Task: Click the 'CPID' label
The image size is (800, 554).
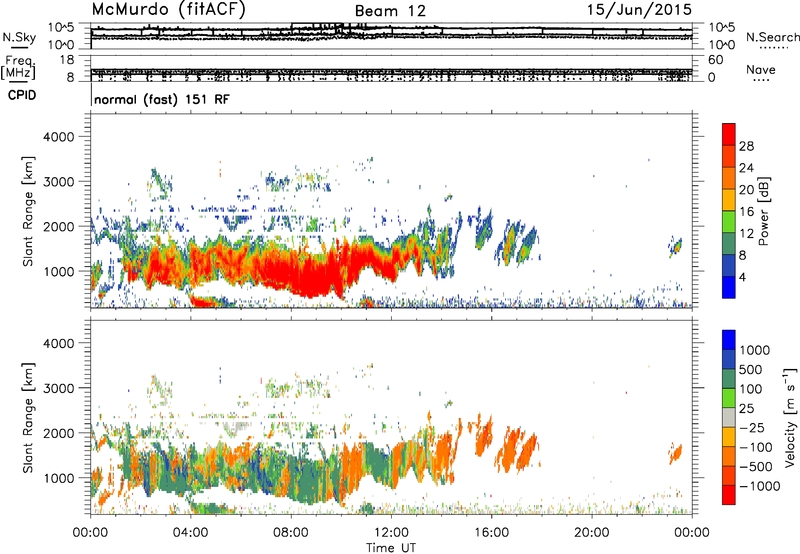Action: pyautogui.click(x=22, y=95)
